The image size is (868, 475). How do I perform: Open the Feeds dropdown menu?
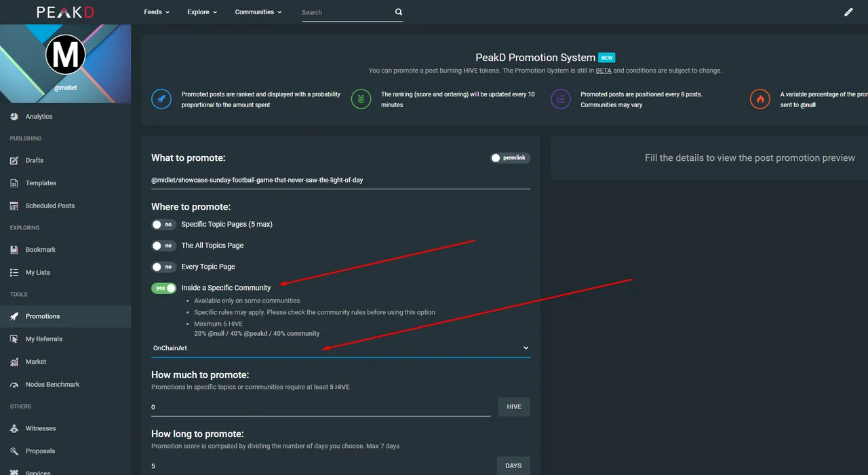pyautogui.click(x=157, y=12)
